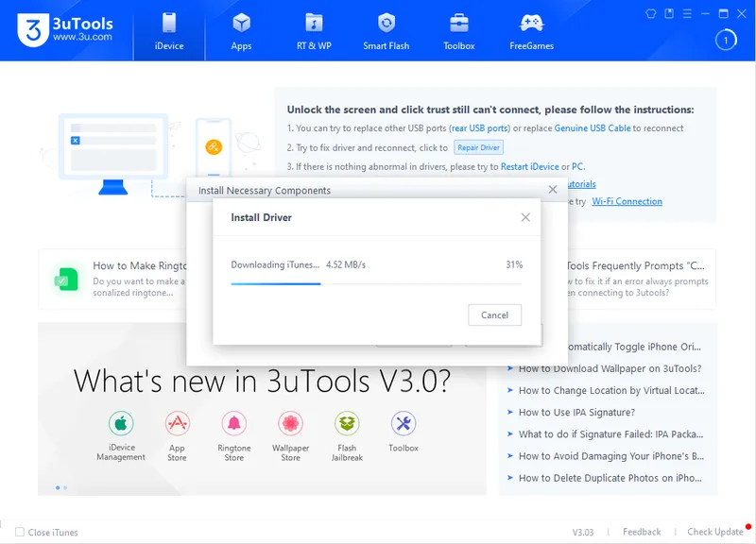Click the title bar save/bookmark icon
This screenshot has width=756, height=544.
coord(669,13)
